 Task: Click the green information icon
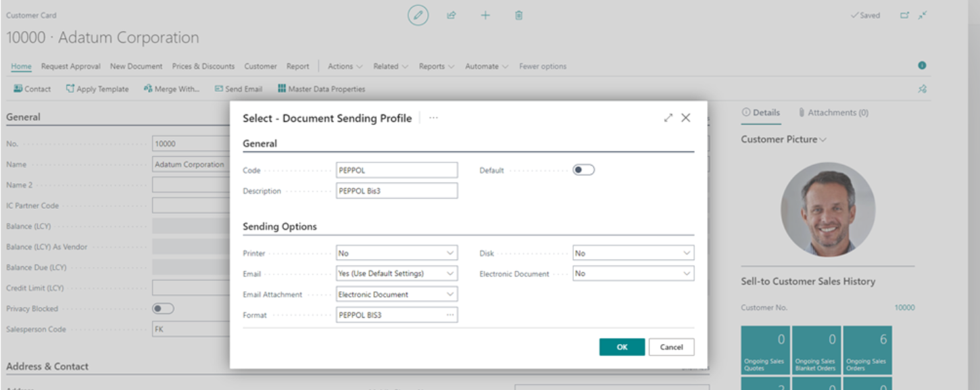click(x=922, y=66)
